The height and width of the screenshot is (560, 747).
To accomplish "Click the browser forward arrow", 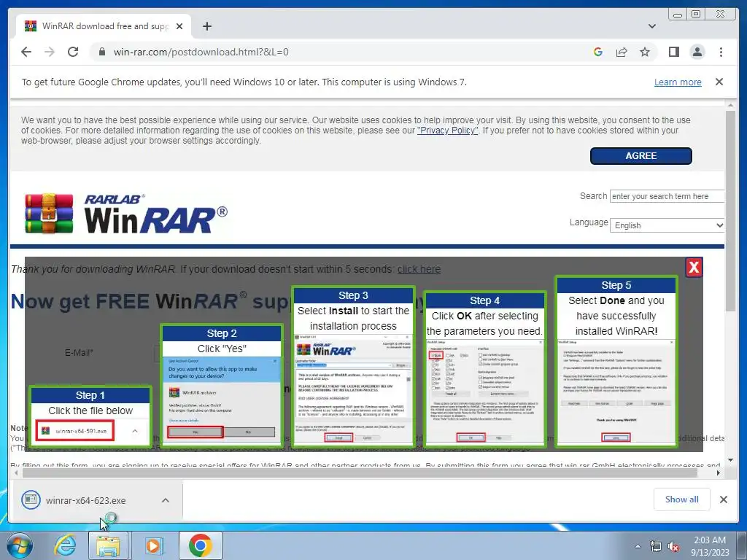I will (50, 52).
